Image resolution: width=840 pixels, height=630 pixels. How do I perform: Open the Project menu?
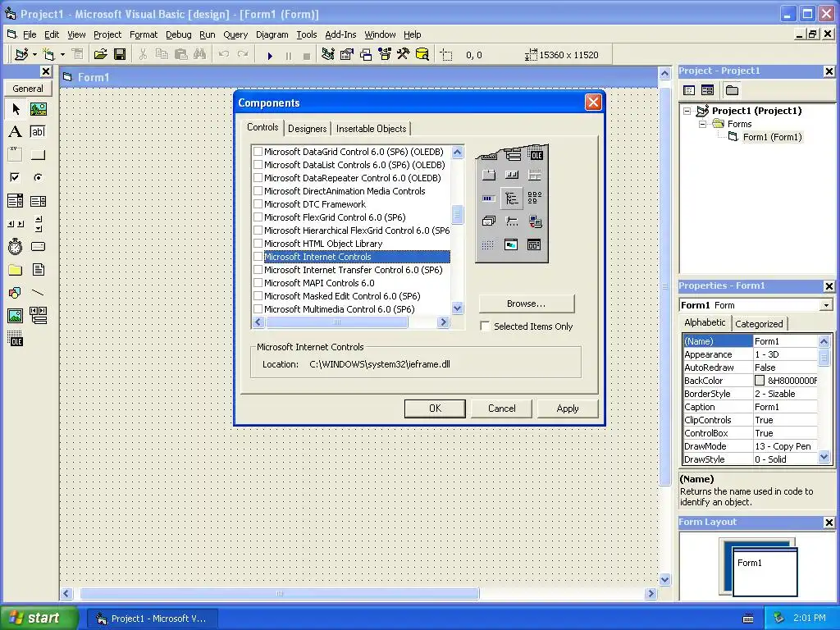[x=107, y=34]
